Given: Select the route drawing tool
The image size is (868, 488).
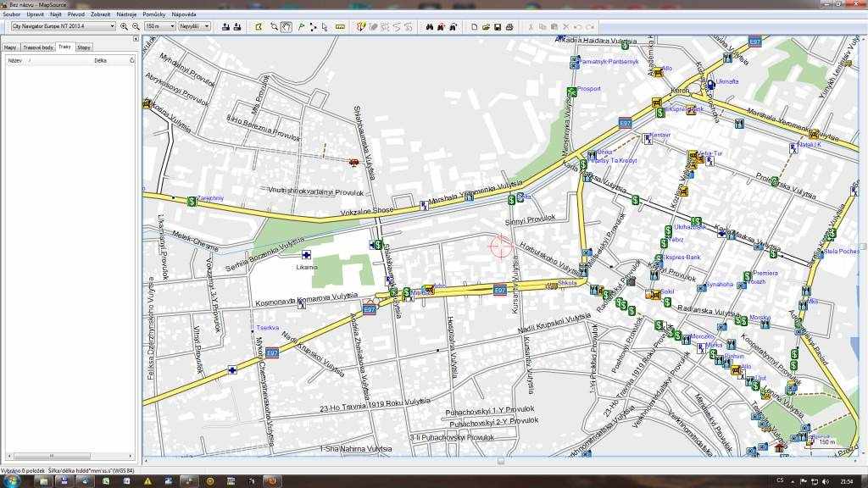Looking at the screenshot, I should (313, 26).
